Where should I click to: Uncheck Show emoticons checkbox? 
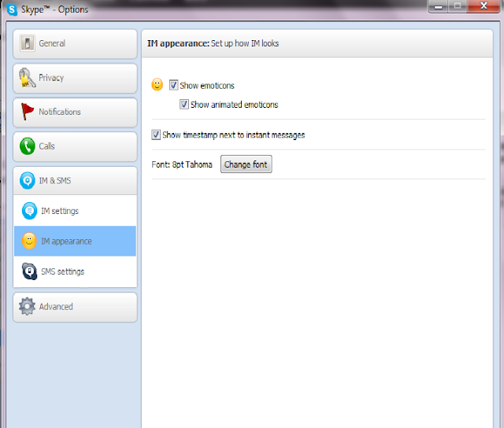click(x=173, y=85)
